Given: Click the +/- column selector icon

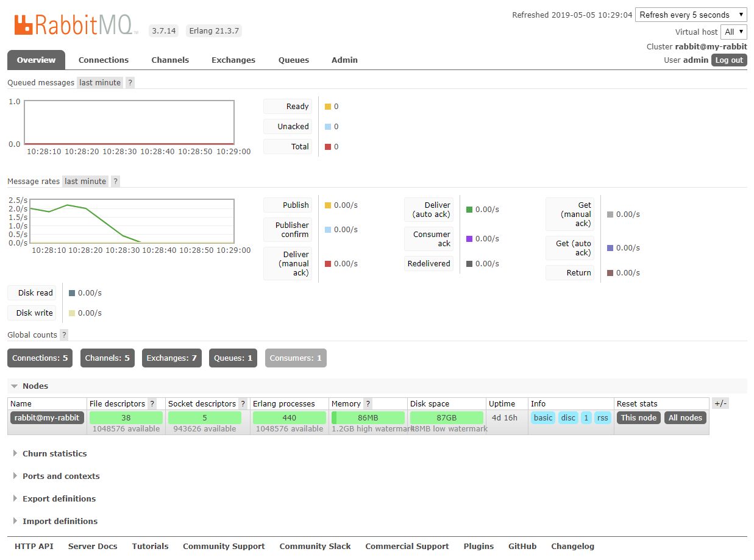Looking at the screenshot, I should click(x=720, y=403).
